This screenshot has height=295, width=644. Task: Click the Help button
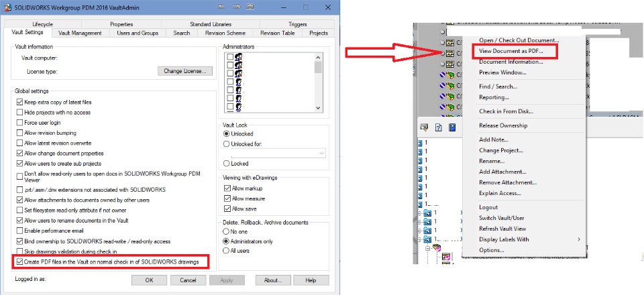point(311,281)
